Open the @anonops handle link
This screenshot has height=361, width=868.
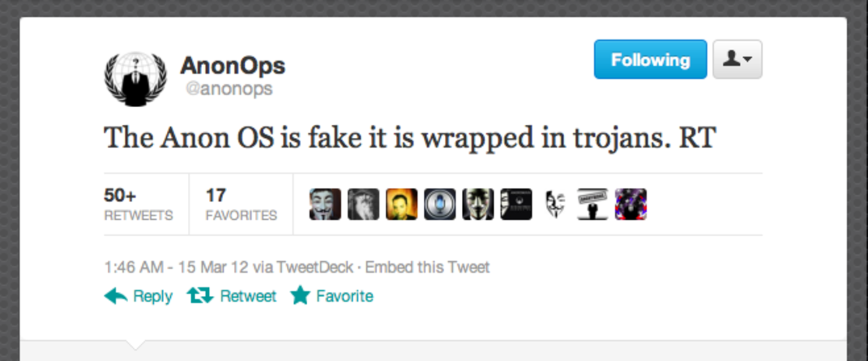click(226, 89)
